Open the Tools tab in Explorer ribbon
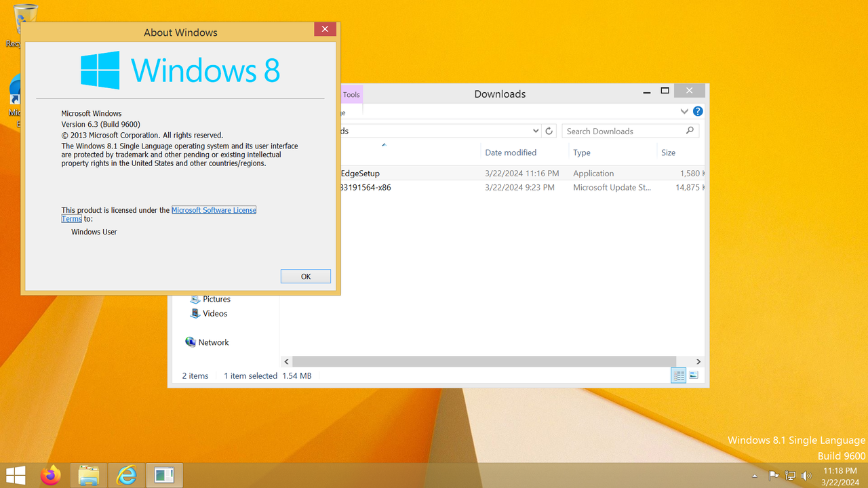The width and height of the screenshot is (868, 488). 351,94
